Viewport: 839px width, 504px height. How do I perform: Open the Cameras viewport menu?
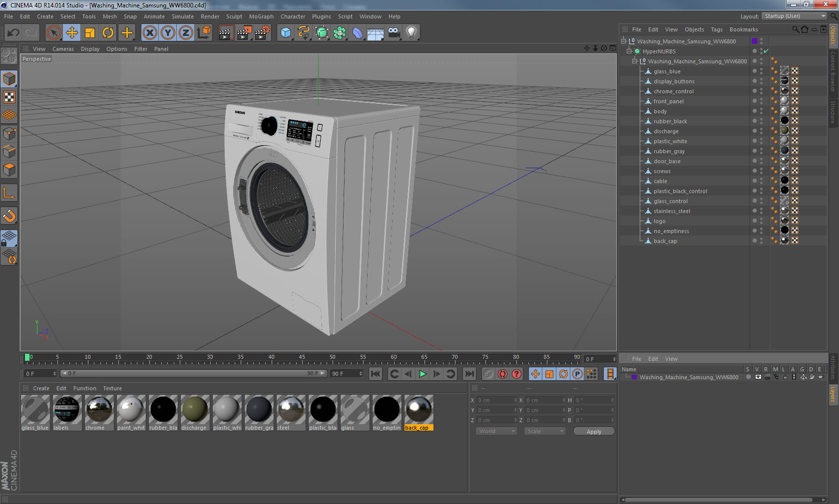click(63, 49)
